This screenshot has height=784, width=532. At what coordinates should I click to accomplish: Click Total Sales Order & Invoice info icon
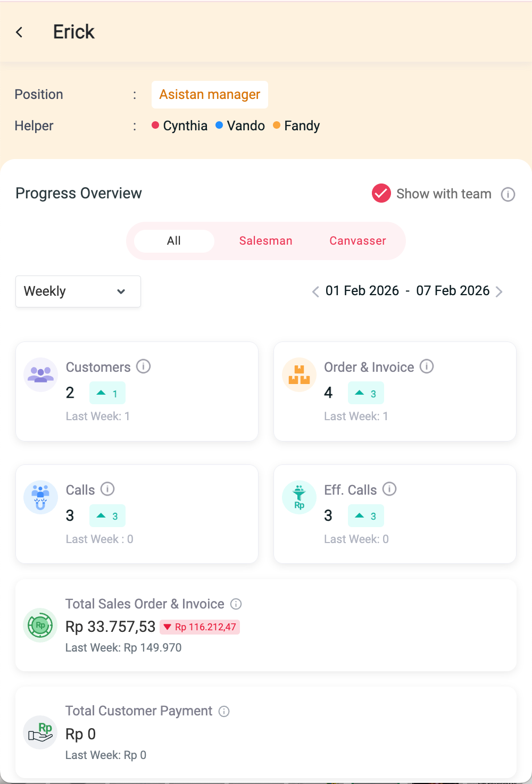coord(236,604)
